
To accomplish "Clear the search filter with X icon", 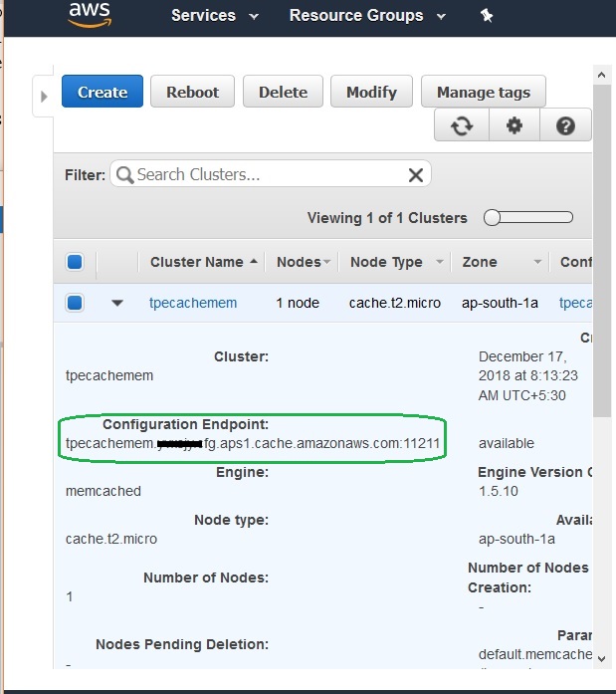I will coord(416,175).
